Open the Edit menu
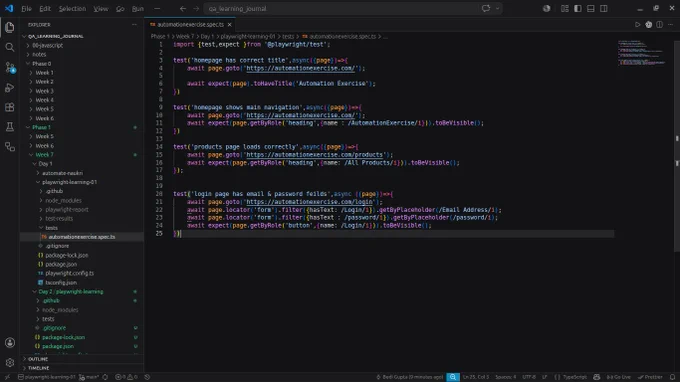This screenshot has width=680, height=382. (45, 9)
